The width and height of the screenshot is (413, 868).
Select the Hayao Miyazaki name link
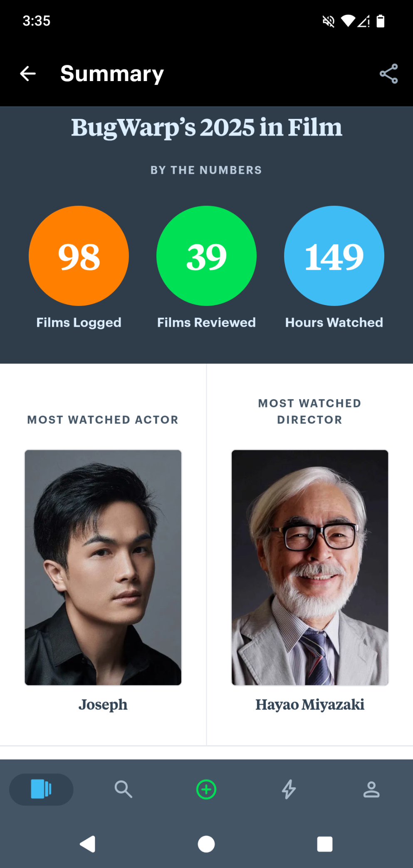[310, 705]
